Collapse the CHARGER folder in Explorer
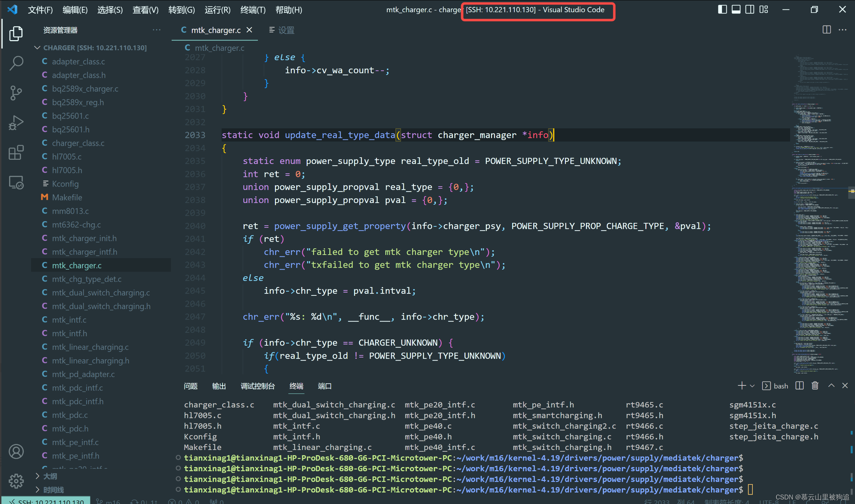 click(x=37, y=47)
